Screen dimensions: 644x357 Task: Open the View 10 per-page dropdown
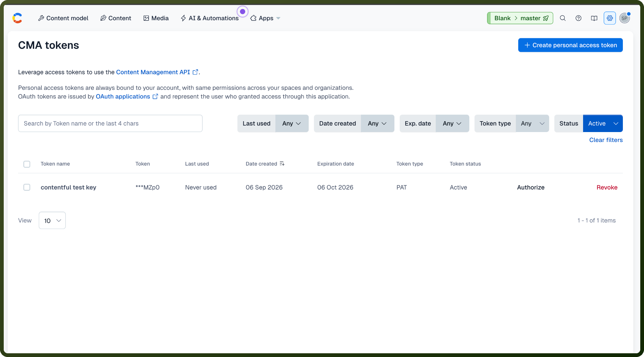(52, 220)
